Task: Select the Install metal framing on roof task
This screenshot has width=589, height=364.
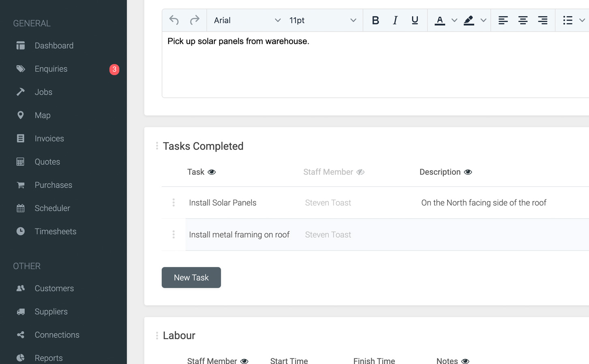Action: [x=239, y=235]
